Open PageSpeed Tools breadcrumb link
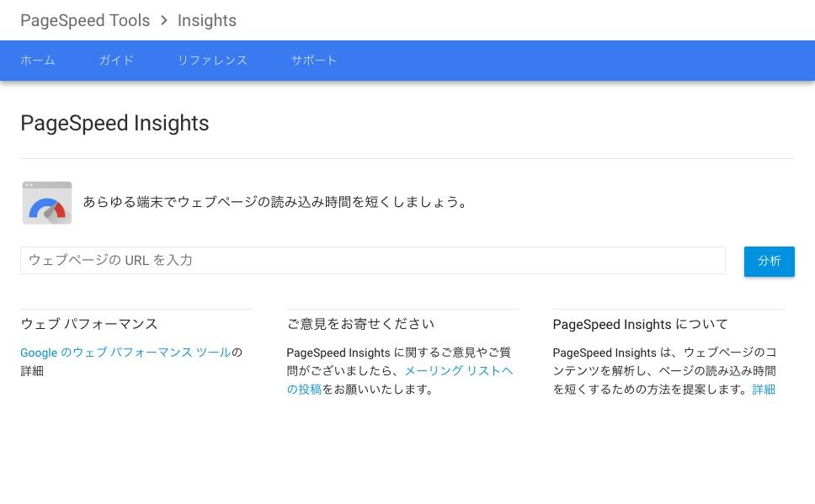This screenshot has width=815, height=504. pyautogui.click(x=85, y=20)
